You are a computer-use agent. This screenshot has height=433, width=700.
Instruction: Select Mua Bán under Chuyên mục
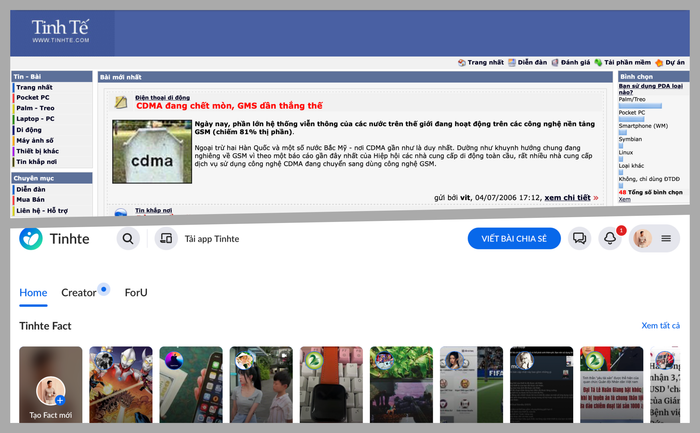click(30, 200)
